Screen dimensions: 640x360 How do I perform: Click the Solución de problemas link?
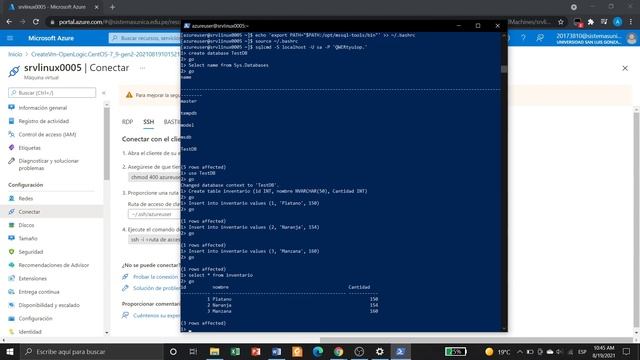point(157,288)
